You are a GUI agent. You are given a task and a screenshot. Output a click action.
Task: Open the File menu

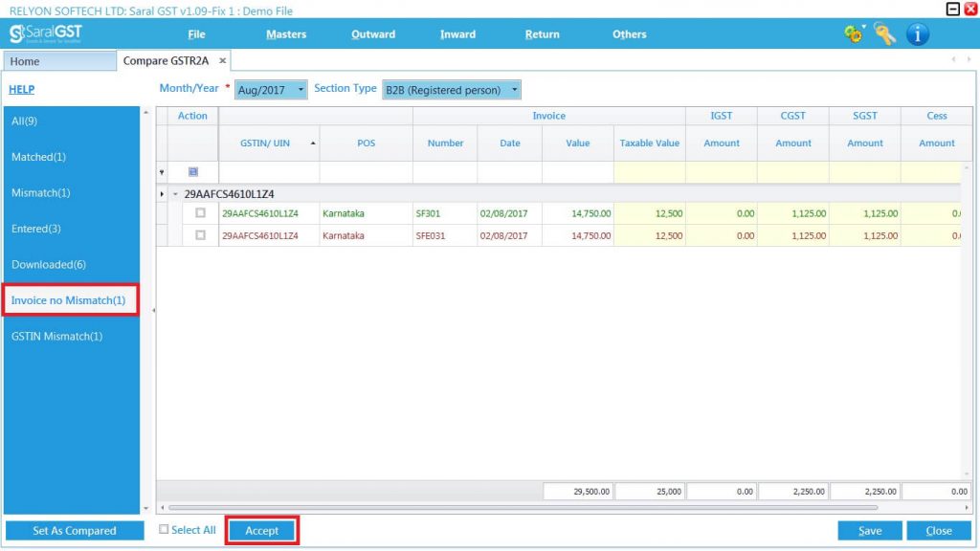pos(196,34)
